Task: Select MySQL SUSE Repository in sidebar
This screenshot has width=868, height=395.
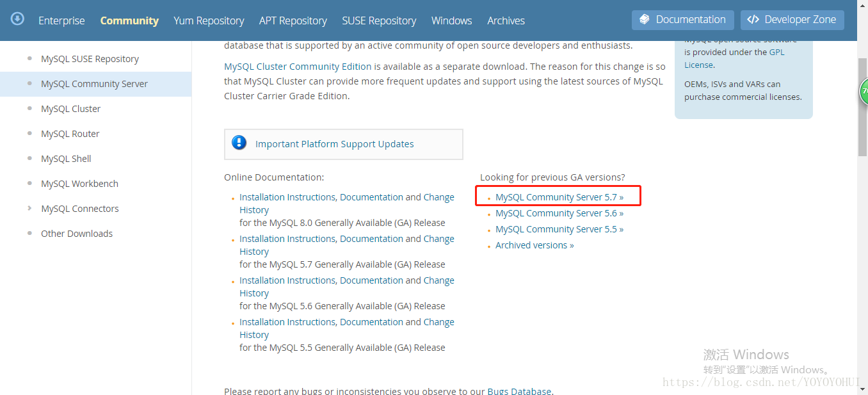Action: tap(90, 59)
